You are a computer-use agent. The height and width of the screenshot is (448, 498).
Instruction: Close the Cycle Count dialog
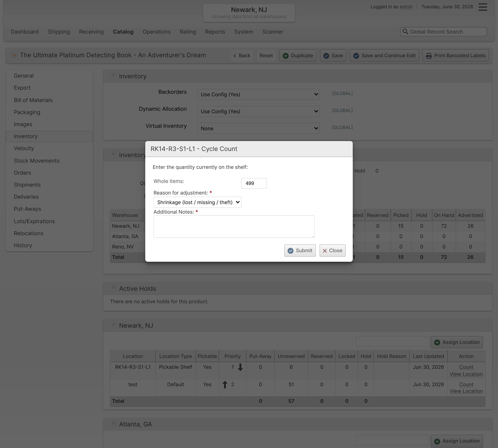[332, 250]
